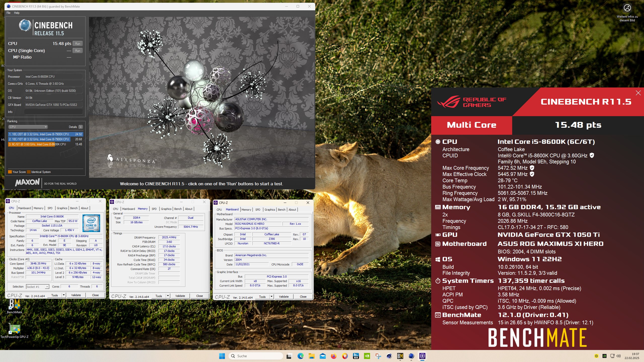Open Tools dropdown arrow in left CPU-Z window
Screen dimensions: 644x362
click(x=64, y=295)
